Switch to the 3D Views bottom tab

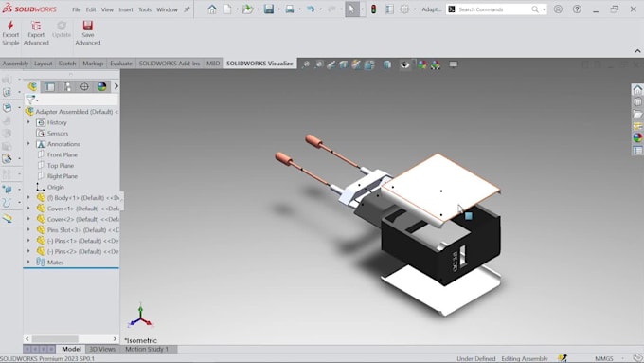click(102, 349)
